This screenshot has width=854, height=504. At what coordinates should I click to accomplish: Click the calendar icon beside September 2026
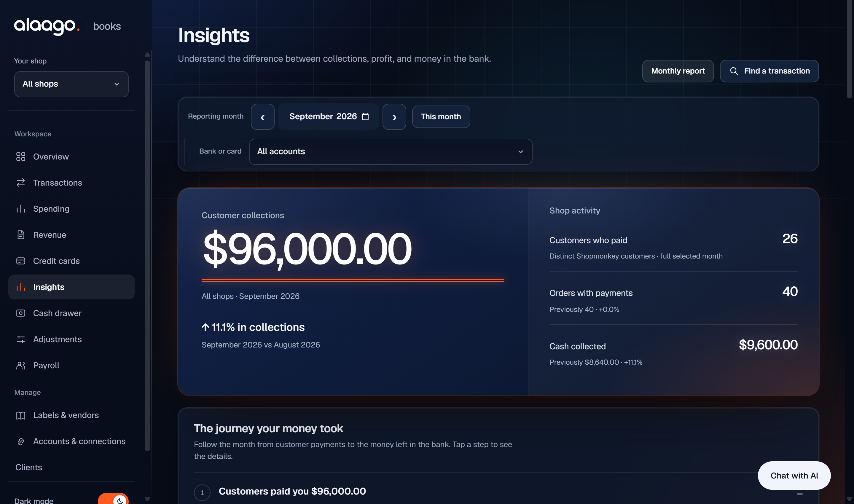pyautogui.click(x=365, y=117)
